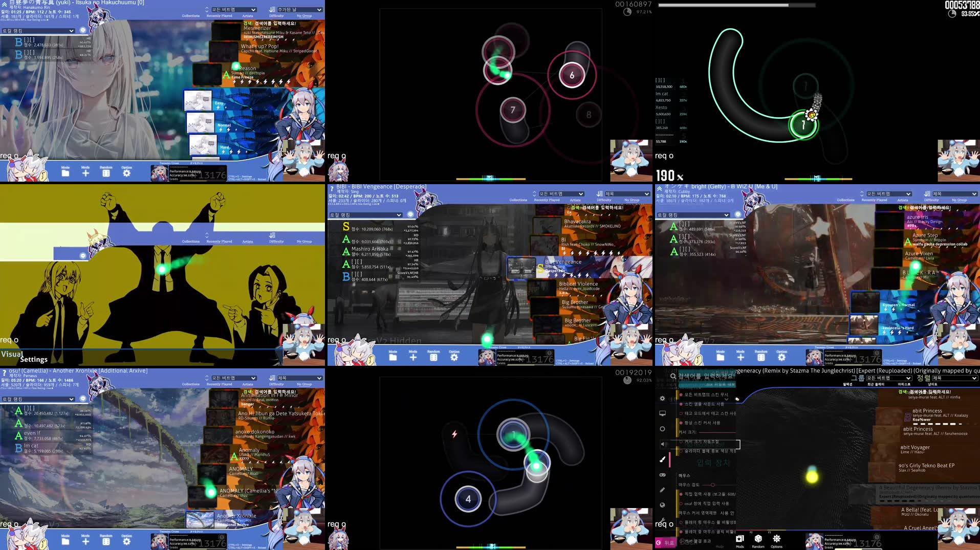Click chat bubble icon in BIBI Vengeance panel
Screen dimensions: 980x550
(x=410, y=215)
